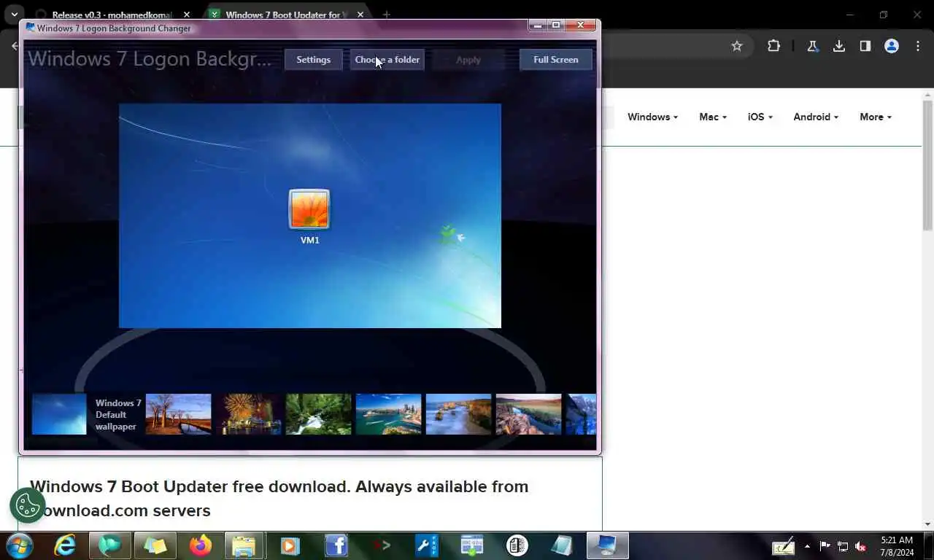Open the notepad taskbar icon
This screenshot has height=560, width=934.
tap(562, 545)
